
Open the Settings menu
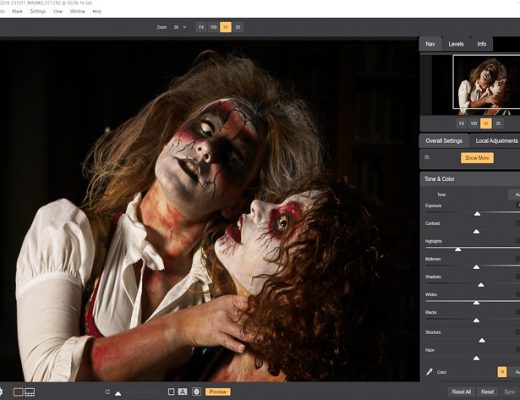(38, 11)
